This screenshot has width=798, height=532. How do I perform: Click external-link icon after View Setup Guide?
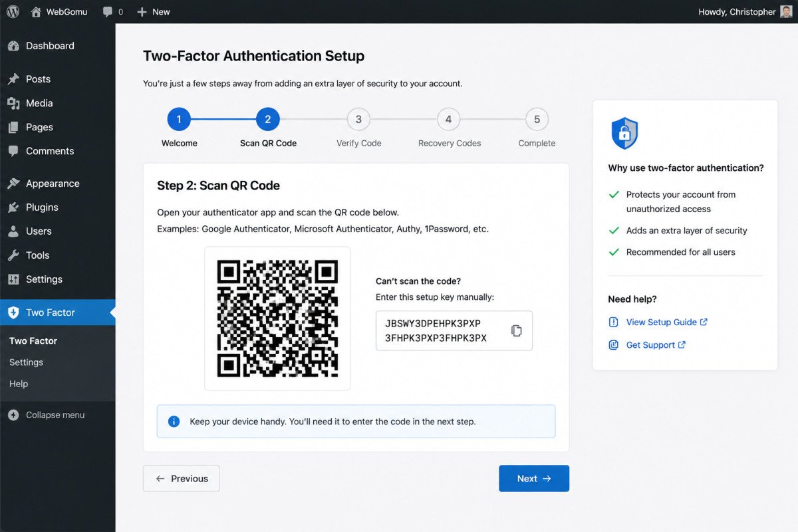[704, 322]
